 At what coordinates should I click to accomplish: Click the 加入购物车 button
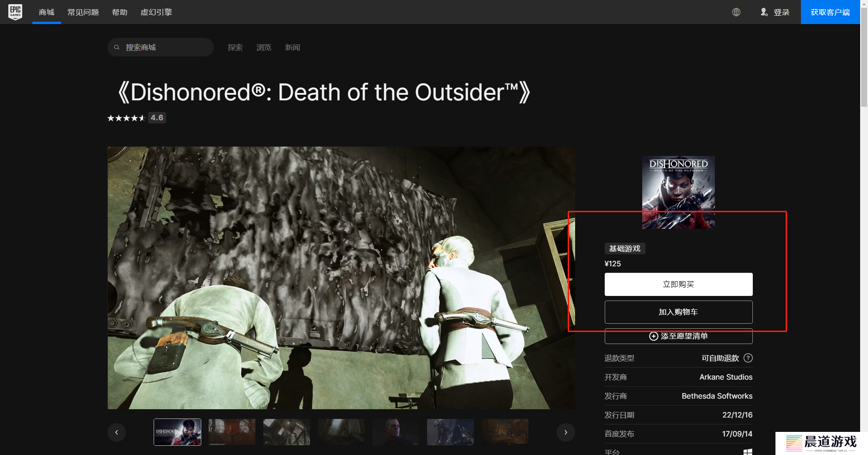click(x=678, y=312)
